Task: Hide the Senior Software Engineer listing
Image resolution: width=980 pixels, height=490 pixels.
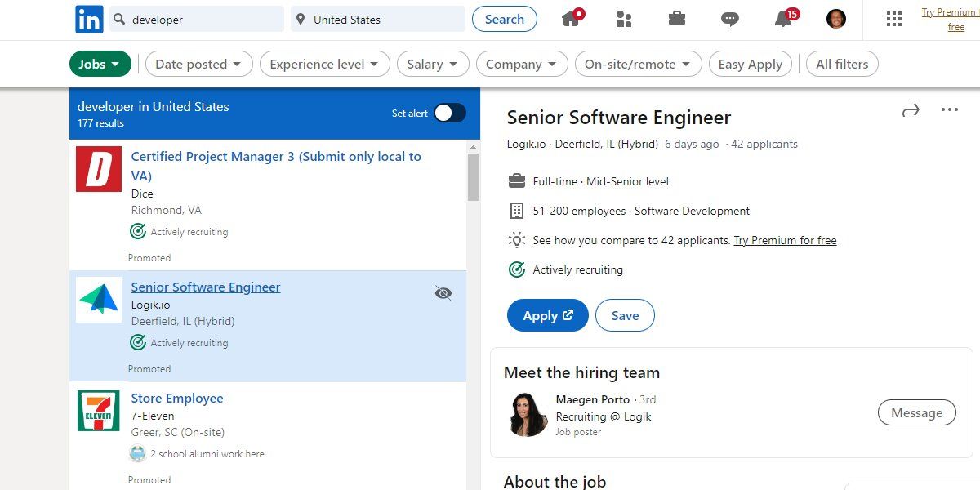Action: [443, 292]
